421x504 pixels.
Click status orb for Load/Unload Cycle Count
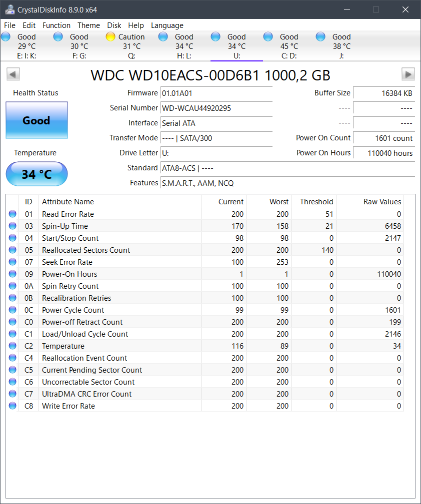pos(12,334)
